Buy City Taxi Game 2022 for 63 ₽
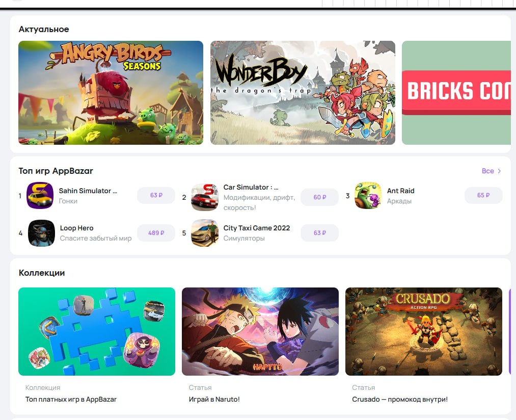 [319, 233]
